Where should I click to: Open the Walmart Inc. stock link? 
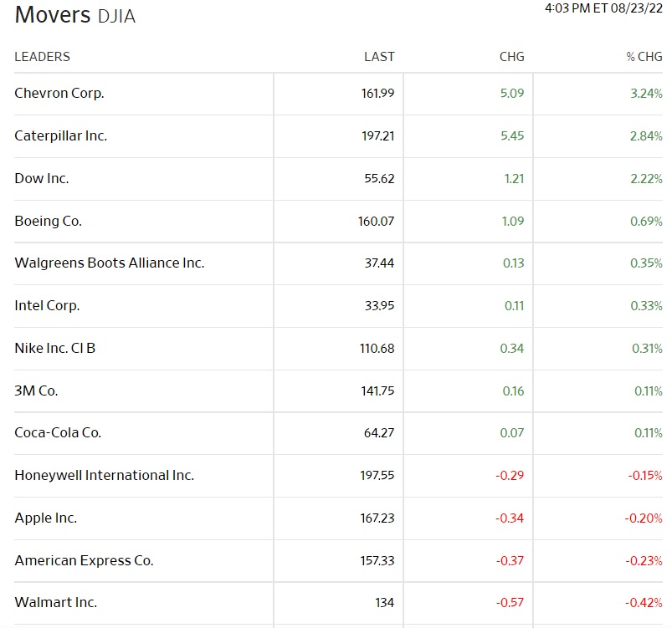[x=56, y=602]
